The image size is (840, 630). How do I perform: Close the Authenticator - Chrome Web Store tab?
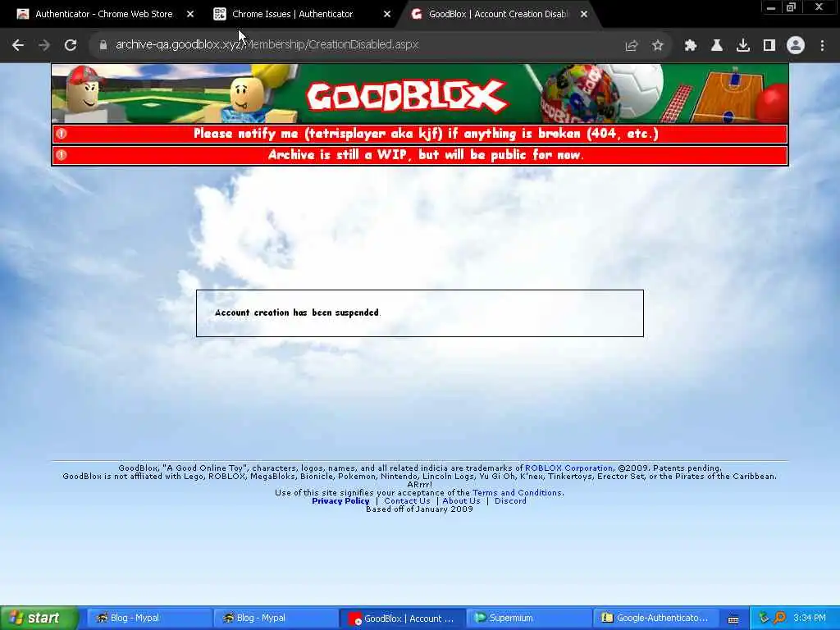coord(190,15)
